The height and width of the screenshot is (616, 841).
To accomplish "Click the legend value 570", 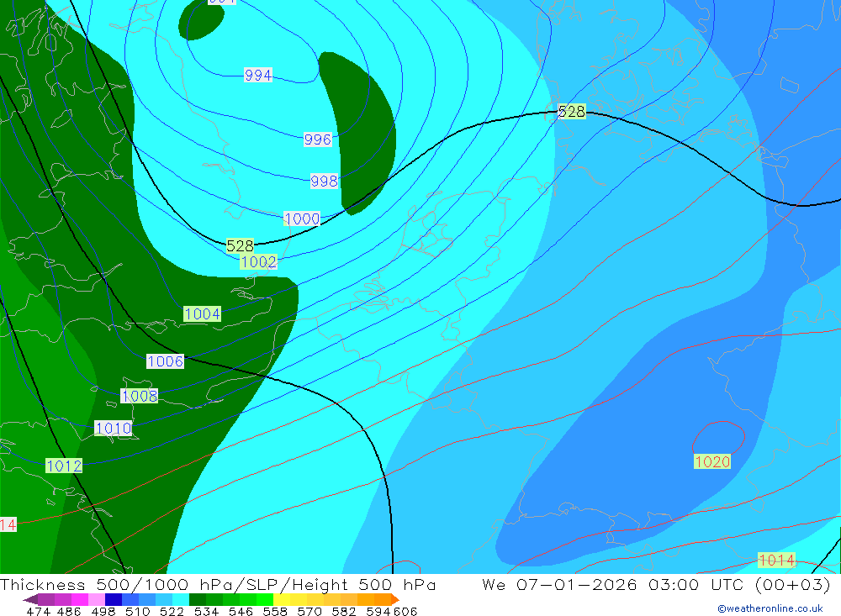I will click(x=309, y=611).
